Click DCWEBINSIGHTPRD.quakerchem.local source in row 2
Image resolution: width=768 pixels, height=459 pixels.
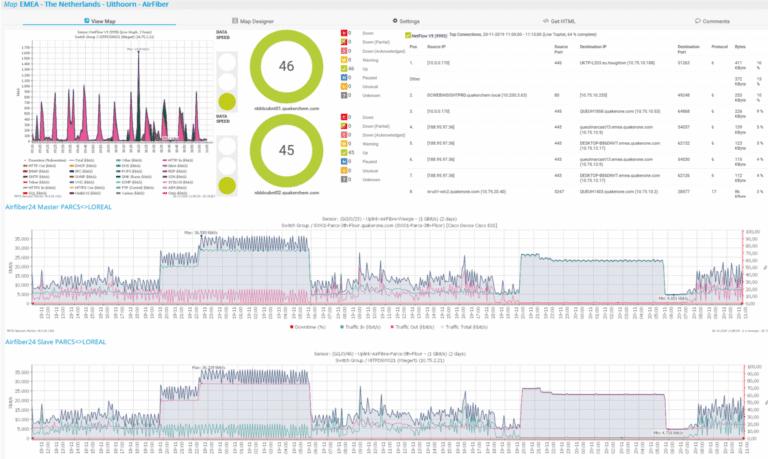point(477,95)
